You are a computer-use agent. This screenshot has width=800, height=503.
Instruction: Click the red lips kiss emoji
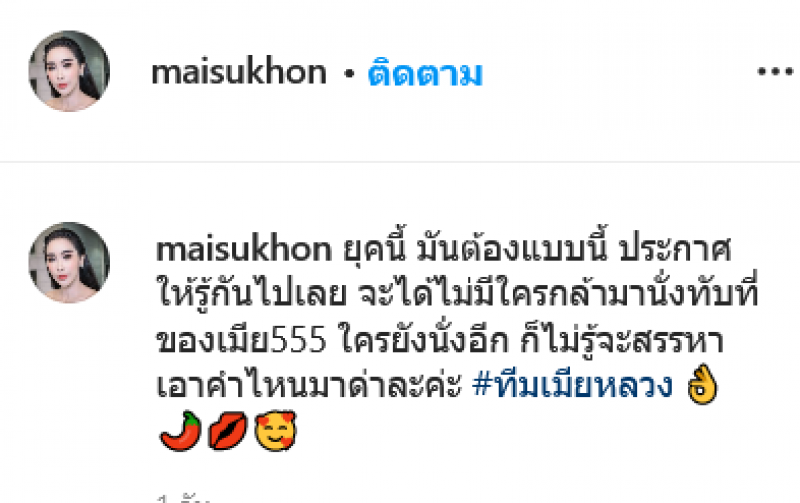coord(228,432)
